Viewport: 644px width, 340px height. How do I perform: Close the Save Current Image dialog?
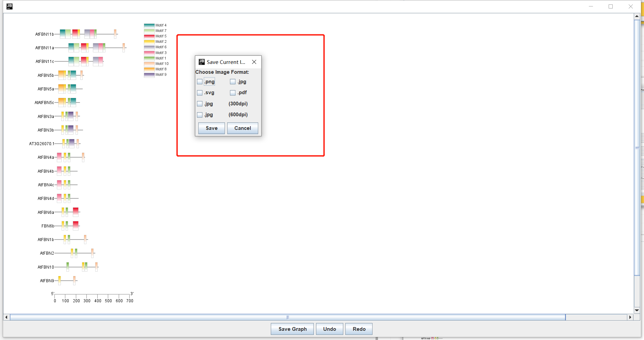[254, 62]
